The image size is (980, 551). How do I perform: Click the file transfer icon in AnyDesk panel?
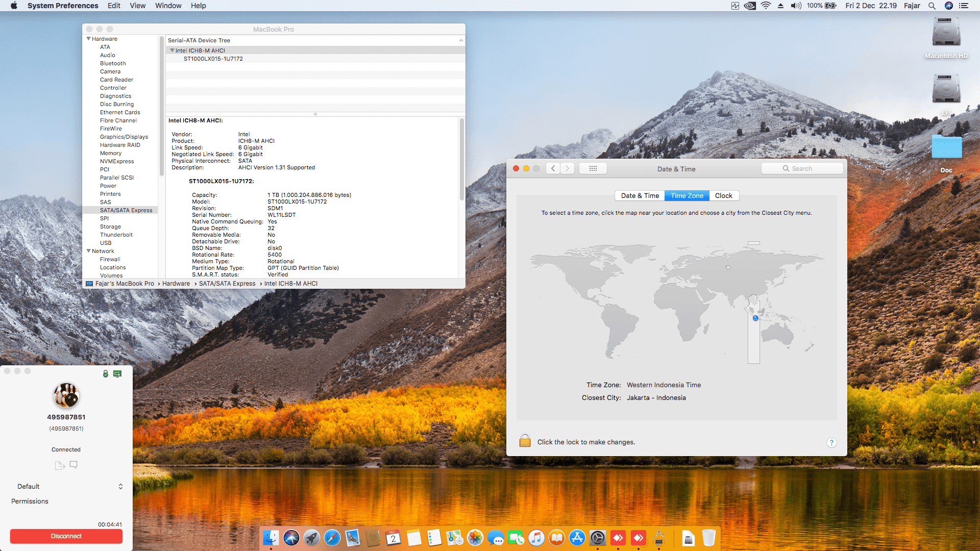[60, 465]
